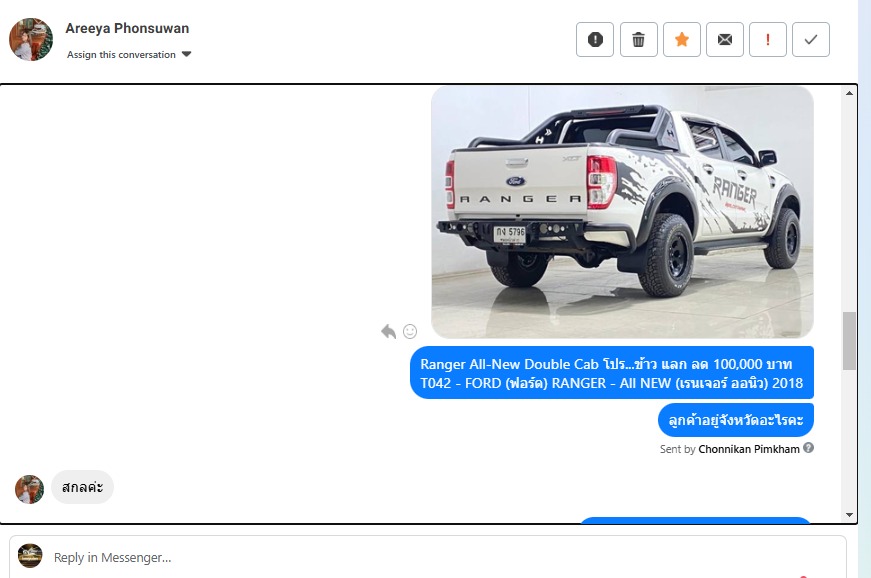Click the Areeya Phonsuwan name heading

coord(127,28)
